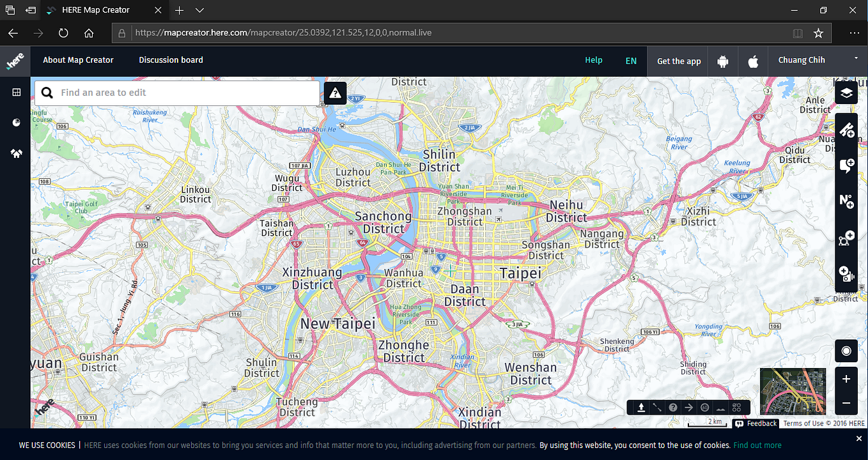Open the camera upload tool

click(846, 275)
